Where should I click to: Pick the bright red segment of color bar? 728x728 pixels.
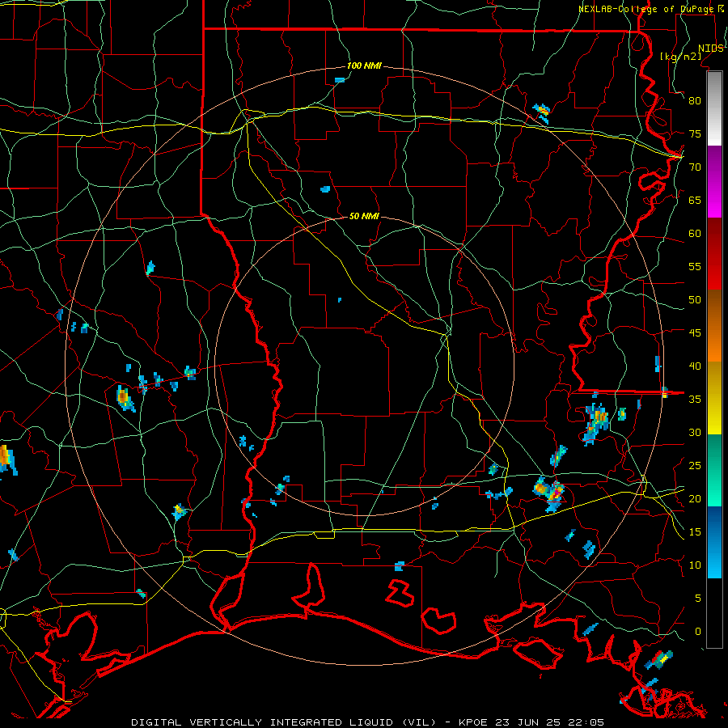pyautogui.click(x=714, y=272)
